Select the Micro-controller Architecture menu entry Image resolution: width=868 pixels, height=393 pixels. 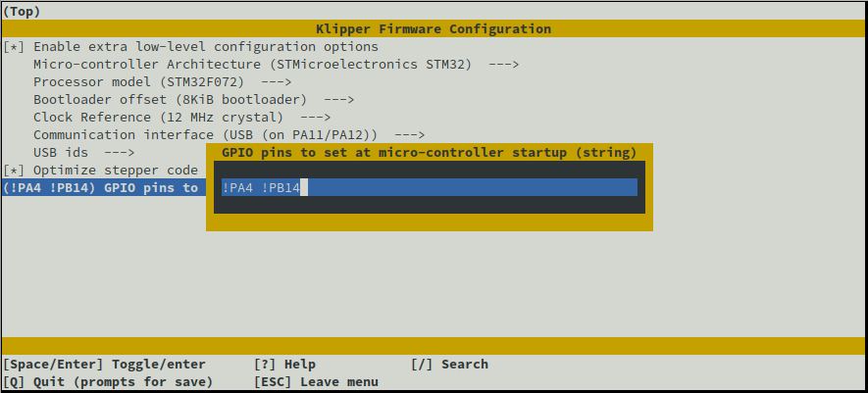[x=252, y=65]
